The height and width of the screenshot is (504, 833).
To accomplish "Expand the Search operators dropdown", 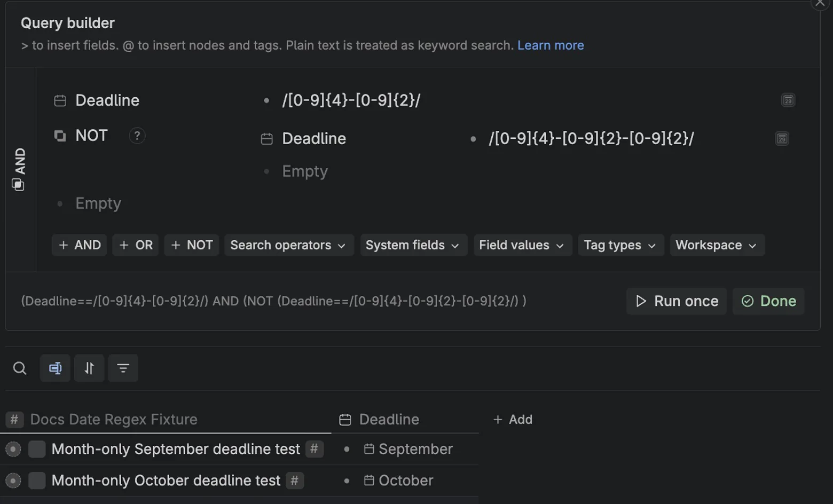I will pos(289,245).
